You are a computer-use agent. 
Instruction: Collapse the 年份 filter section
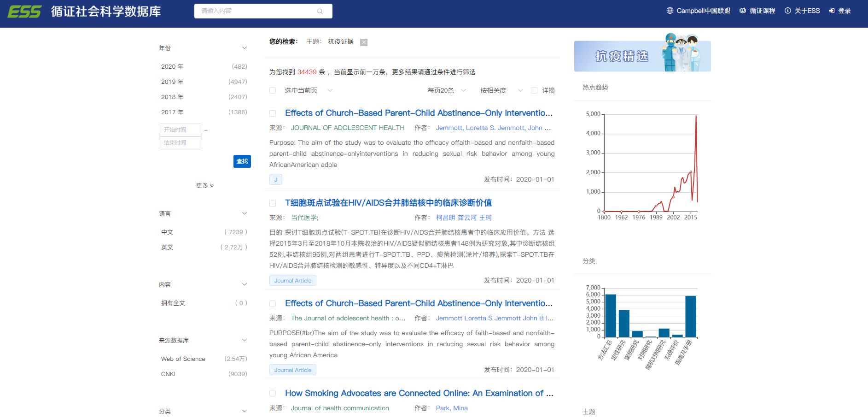(x=245, y=48)
